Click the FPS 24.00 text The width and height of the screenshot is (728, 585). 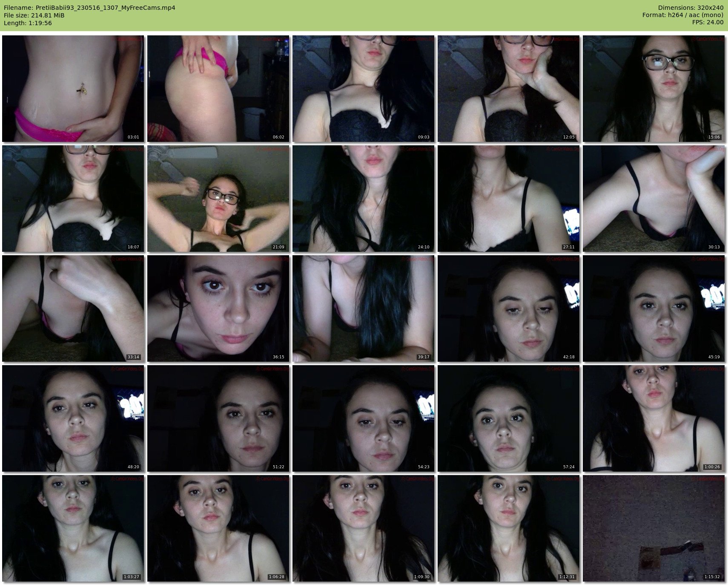coord(708,22)
